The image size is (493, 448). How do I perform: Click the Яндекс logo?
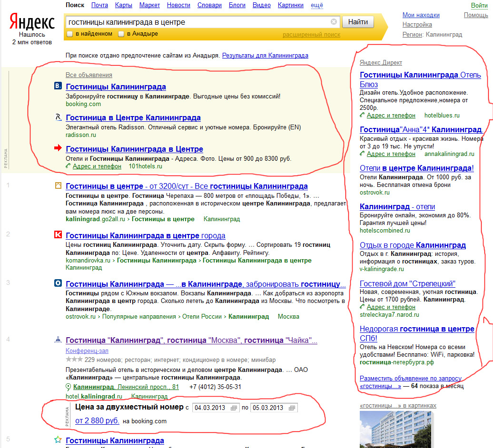click(32, 21)
